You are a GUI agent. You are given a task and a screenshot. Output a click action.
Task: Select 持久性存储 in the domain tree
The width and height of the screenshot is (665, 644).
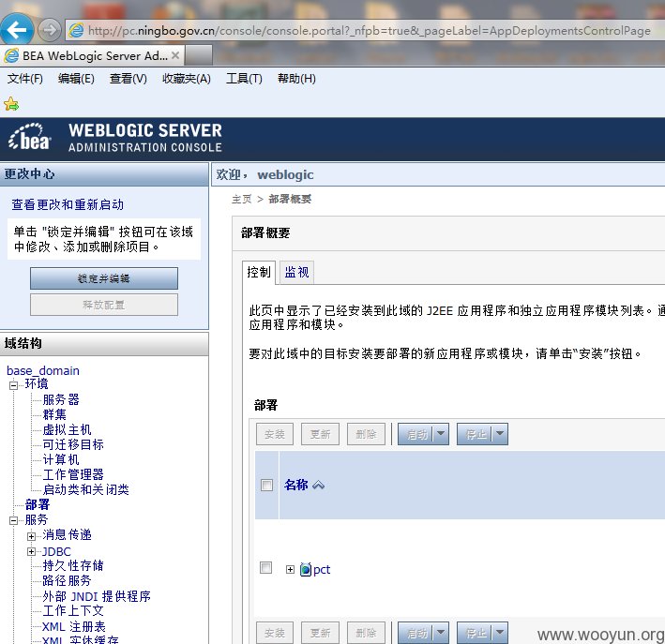point(73,565)
